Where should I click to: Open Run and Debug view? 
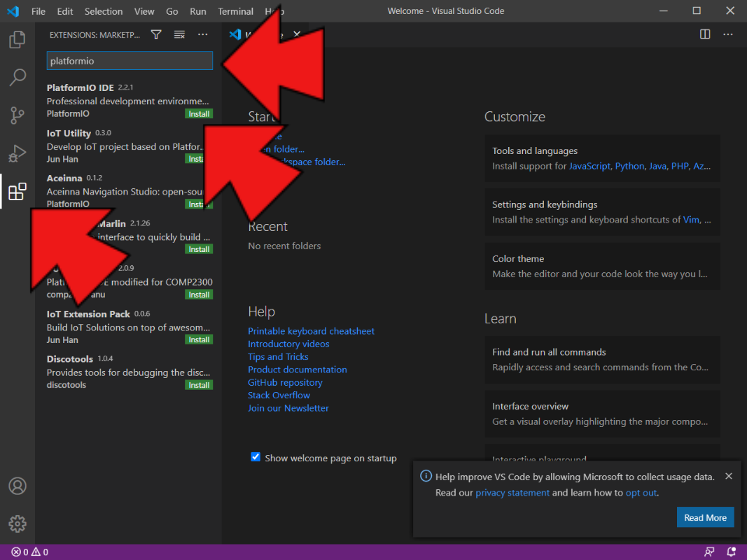pyautogui.click(x=18, y=153)
